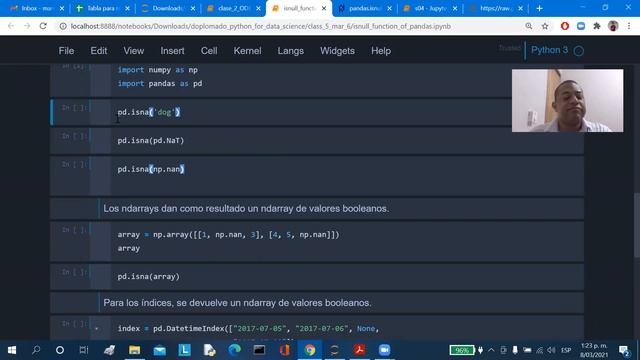Open the Kernel menu
This screenshot has height=360, width=640.
(247, 51)
